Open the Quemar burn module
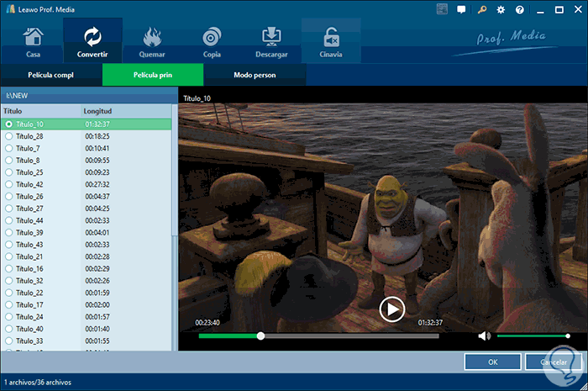Screen dimensions: 588x391 (x=152, y=42)
